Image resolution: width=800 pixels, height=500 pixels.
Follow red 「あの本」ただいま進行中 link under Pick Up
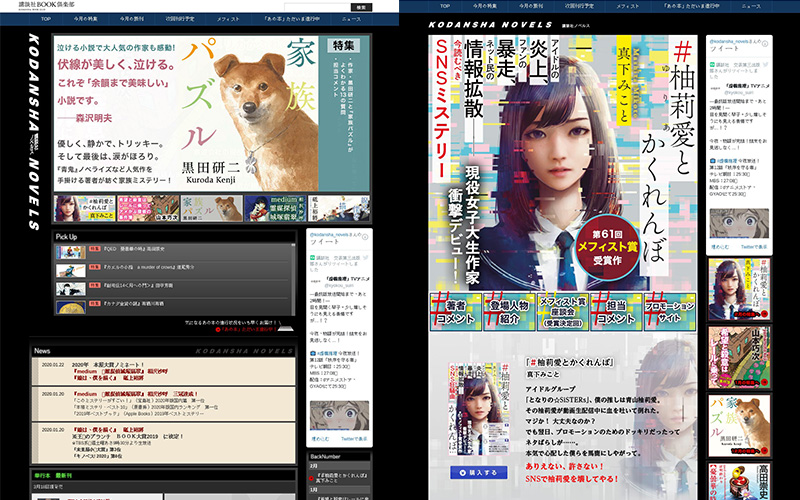pos(248,330)
